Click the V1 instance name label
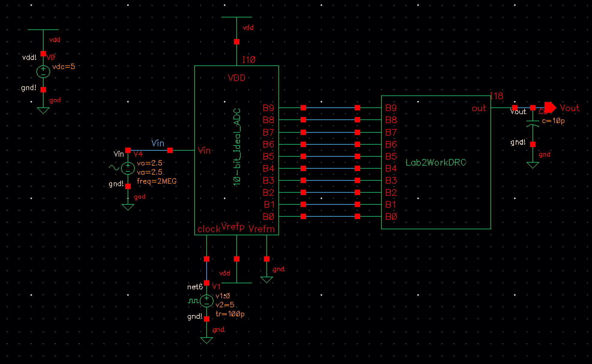 pos(216,286)
